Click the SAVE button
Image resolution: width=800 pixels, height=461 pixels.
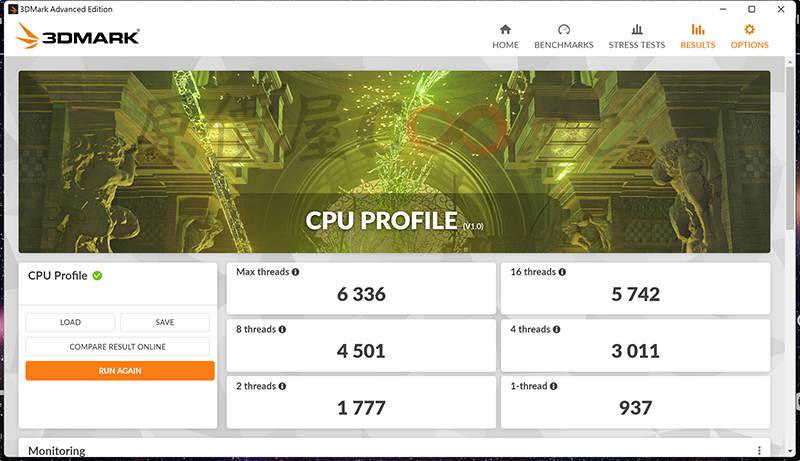(x=165, y=322)
